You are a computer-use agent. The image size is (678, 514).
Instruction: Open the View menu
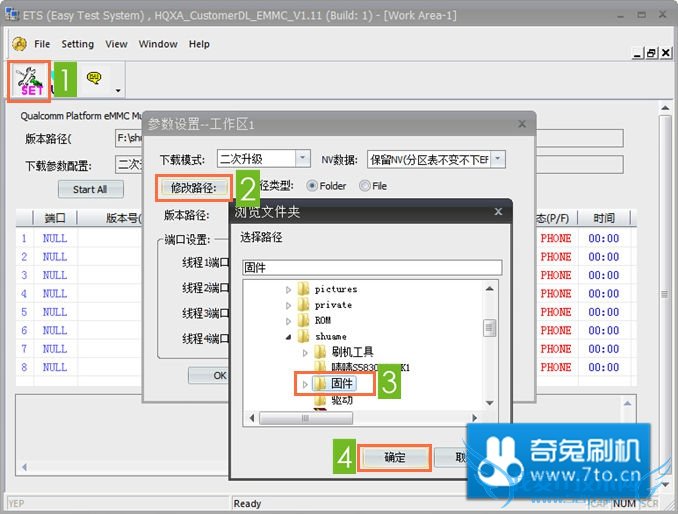[x=116, y=44]
